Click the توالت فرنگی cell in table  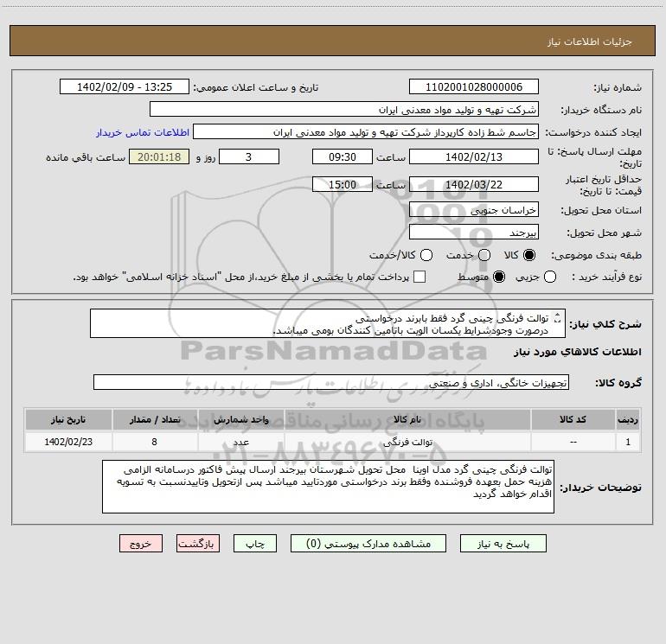407,442
